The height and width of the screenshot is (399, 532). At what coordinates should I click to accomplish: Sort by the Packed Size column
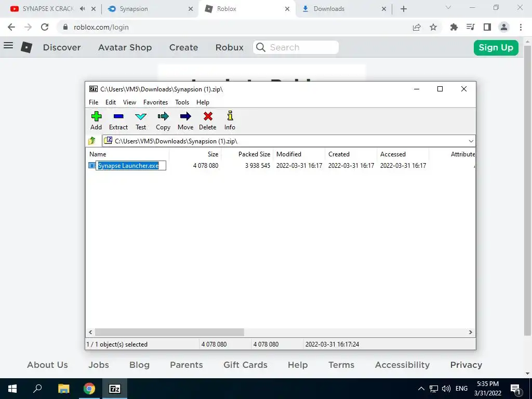pos(247,154)
